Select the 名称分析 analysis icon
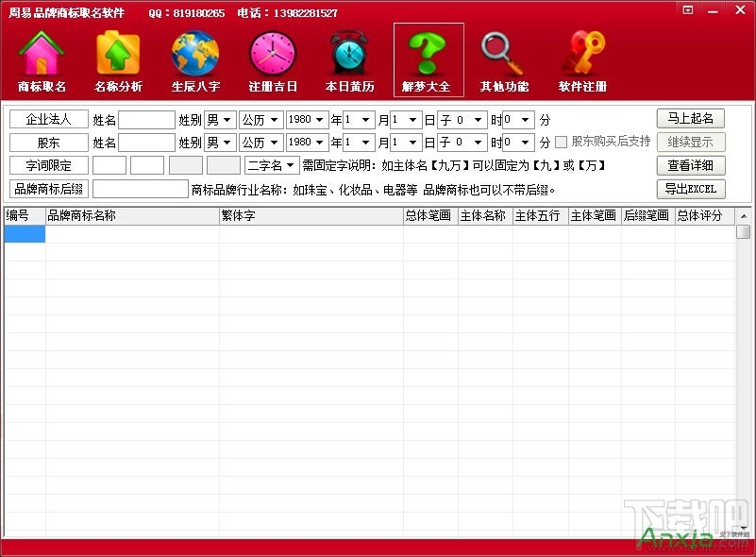 tap(116, 59)
